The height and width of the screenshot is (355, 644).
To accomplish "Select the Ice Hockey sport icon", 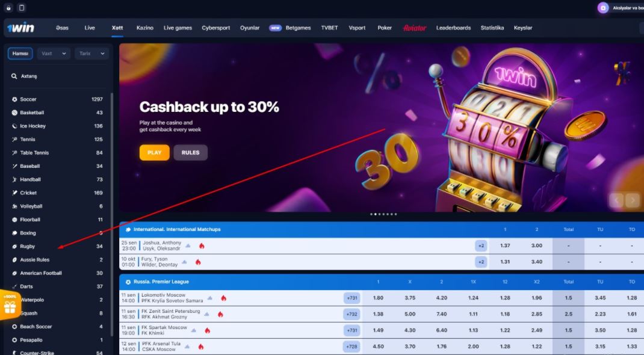I will pos(14,126).
